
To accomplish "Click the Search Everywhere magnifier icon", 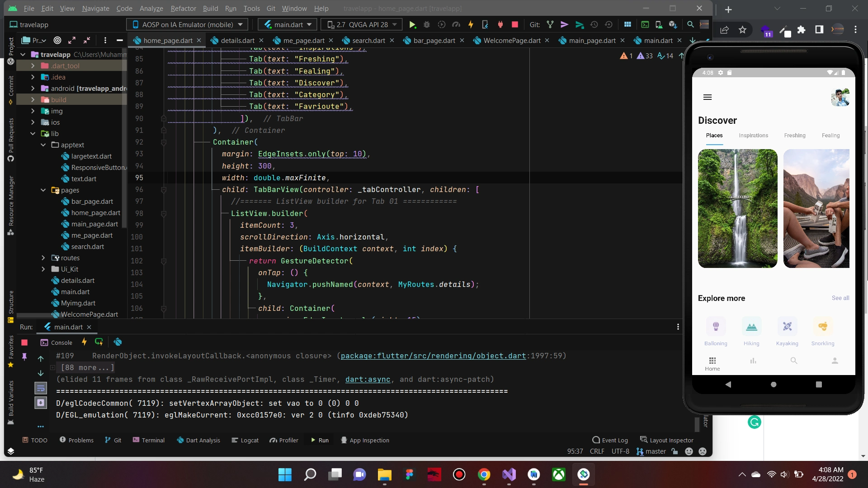I will (690, 25).
